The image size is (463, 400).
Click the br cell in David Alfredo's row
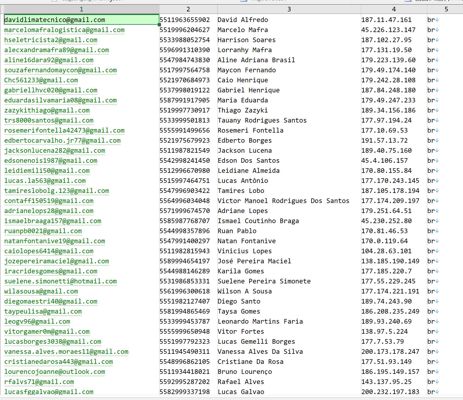[433, 20]
